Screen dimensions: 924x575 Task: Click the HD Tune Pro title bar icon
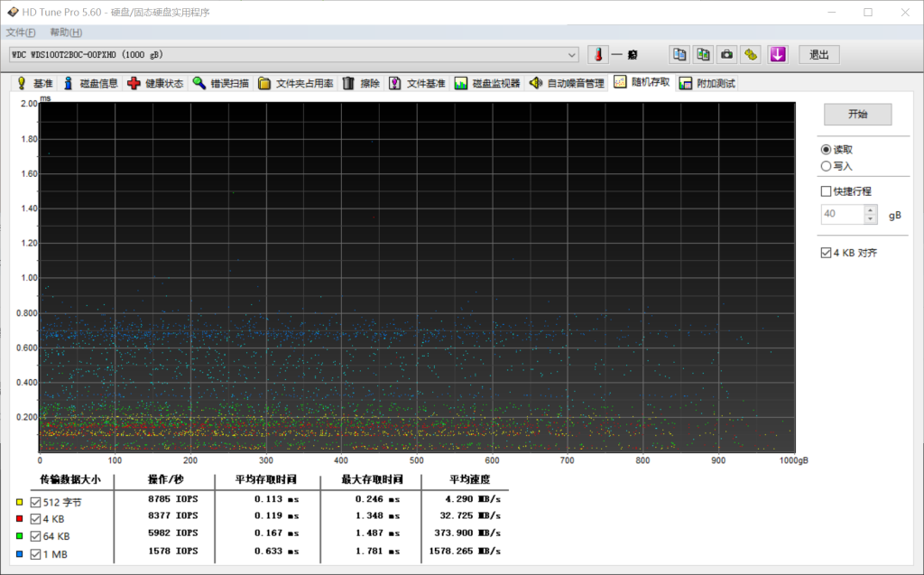point(13,12)
